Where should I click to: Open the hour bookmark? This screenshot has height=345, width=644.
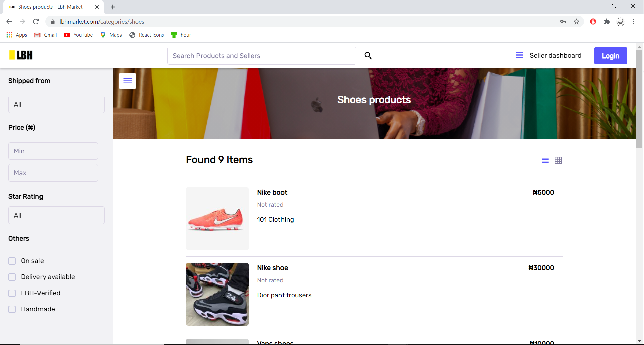coord(181,35)
